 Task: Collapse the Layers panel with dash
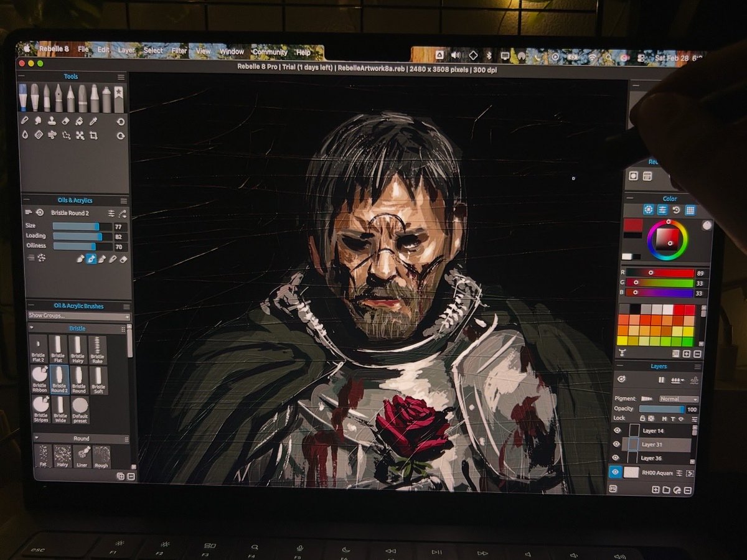(620, 366)
